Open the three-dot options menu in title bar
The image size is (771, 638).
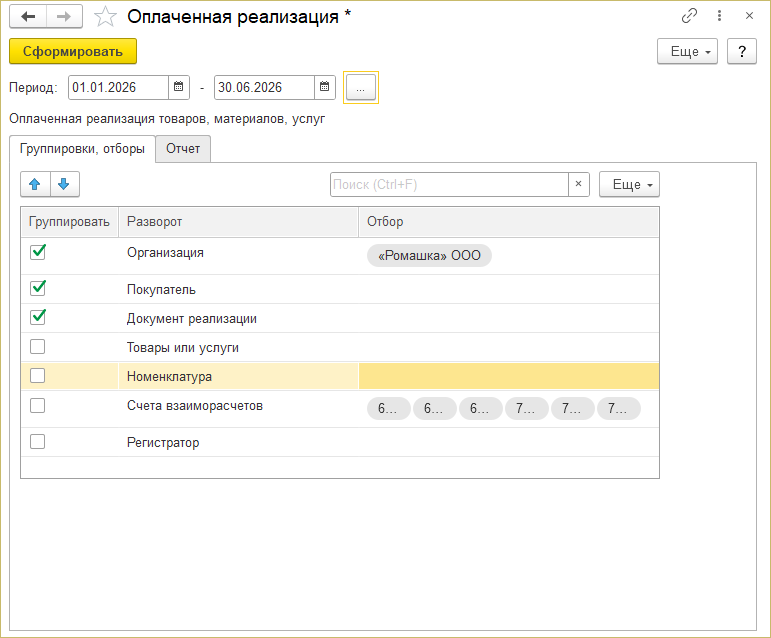pos(719,16)
